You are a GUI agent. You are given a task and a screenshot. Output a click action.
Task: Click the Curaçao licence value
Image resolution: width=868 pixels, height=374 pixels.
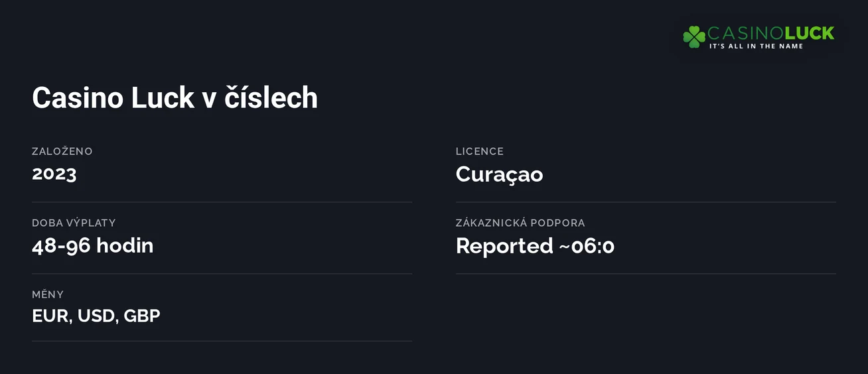pos(500,174)
